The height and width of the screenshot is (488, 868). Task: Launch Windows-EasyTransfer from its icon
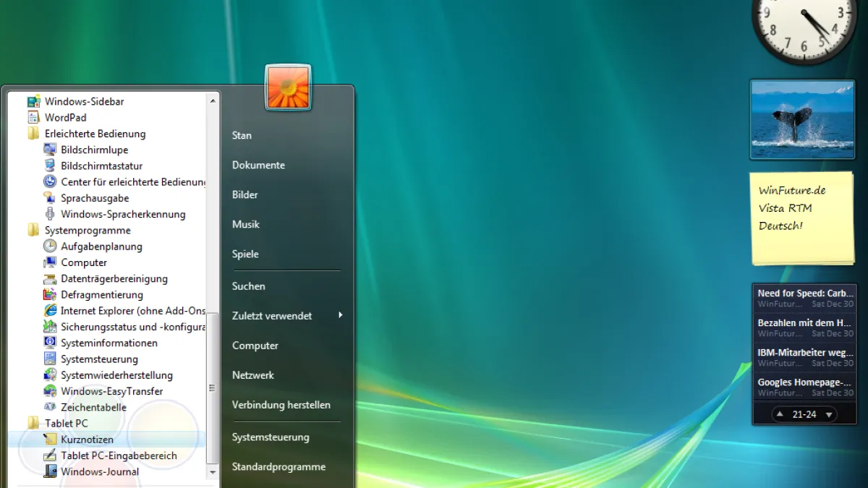pos(49,391)
